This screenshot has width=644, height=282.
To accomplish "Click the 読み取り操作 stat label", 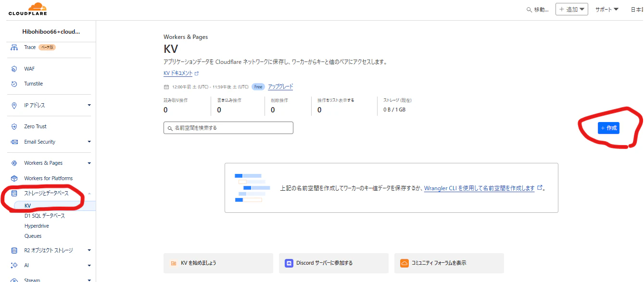I will 176,100.
